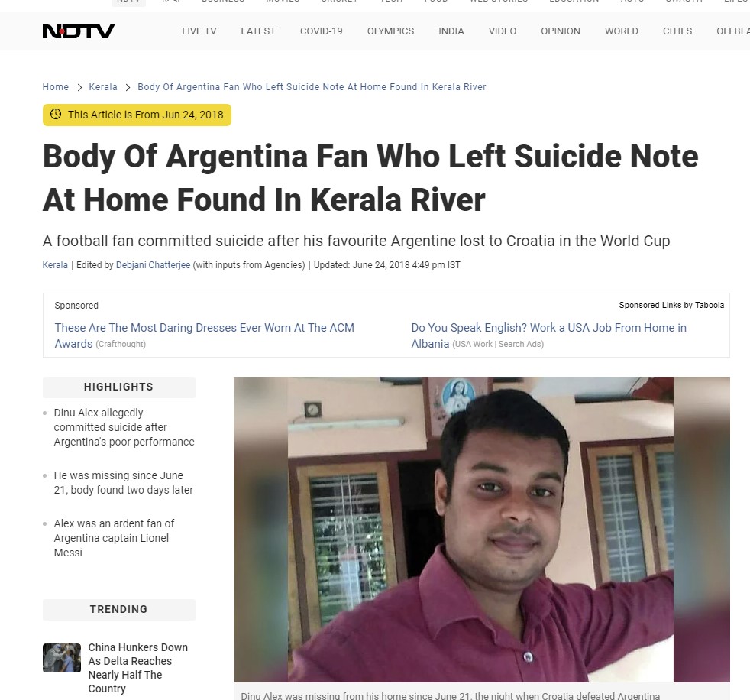The image size is (750, 700).
Task: Click China Hunkers Down trending thumbnail
Action: [62, 658]
